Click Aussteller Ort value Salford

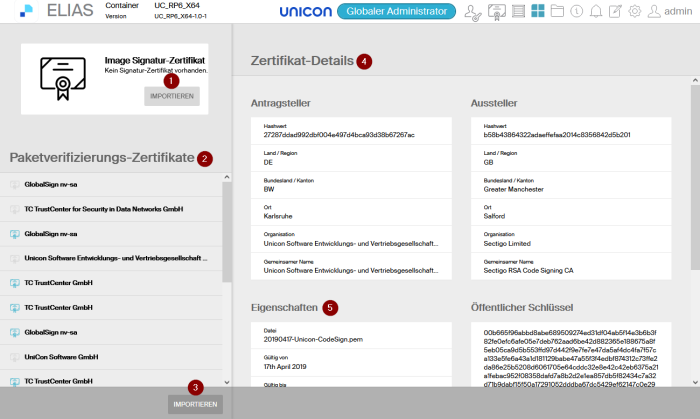pyautogui.click(x=494, y=216)
